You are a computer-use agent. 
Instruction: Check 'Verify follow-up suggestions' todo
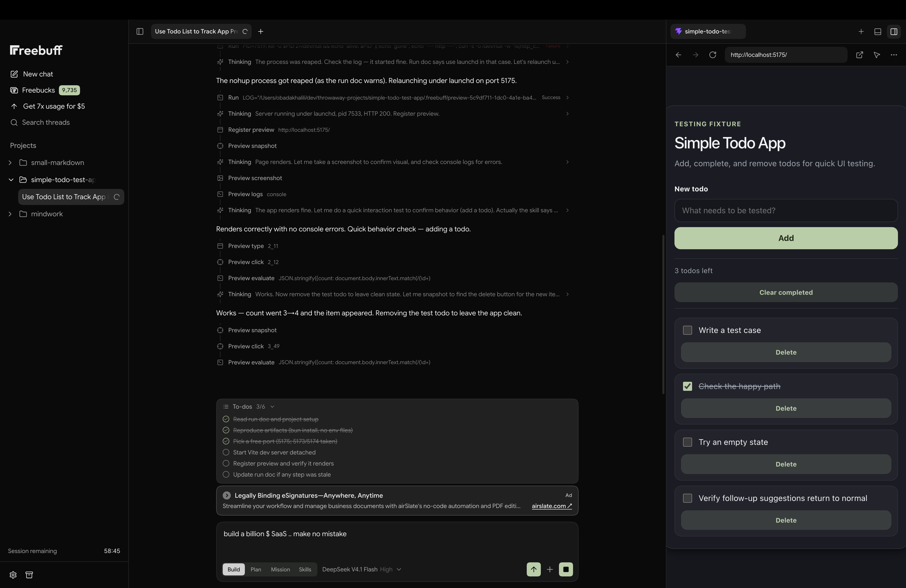688,498
